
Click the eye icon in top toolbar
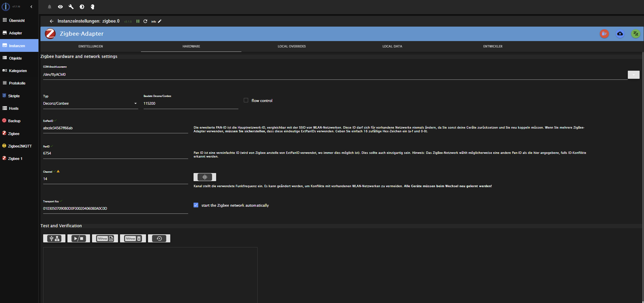(x=60, y=7)
